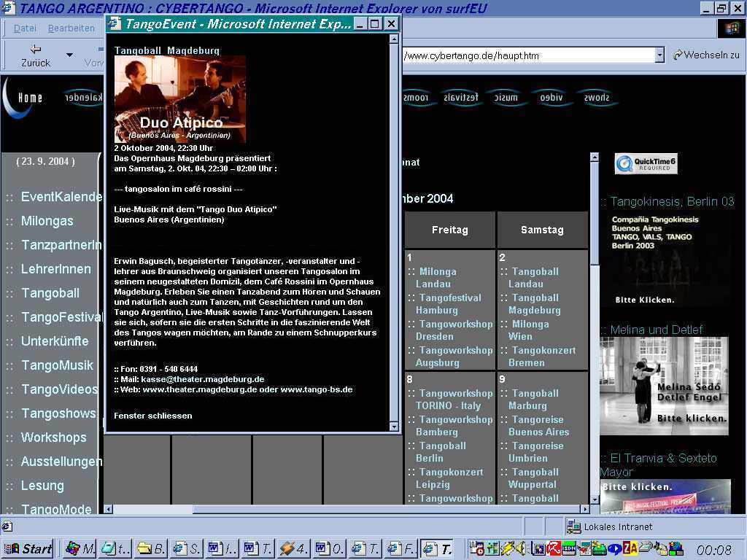Click the Duo Atipico photo in popup
The height and width of the screenshot is (560, 747).
pos(180,99)
